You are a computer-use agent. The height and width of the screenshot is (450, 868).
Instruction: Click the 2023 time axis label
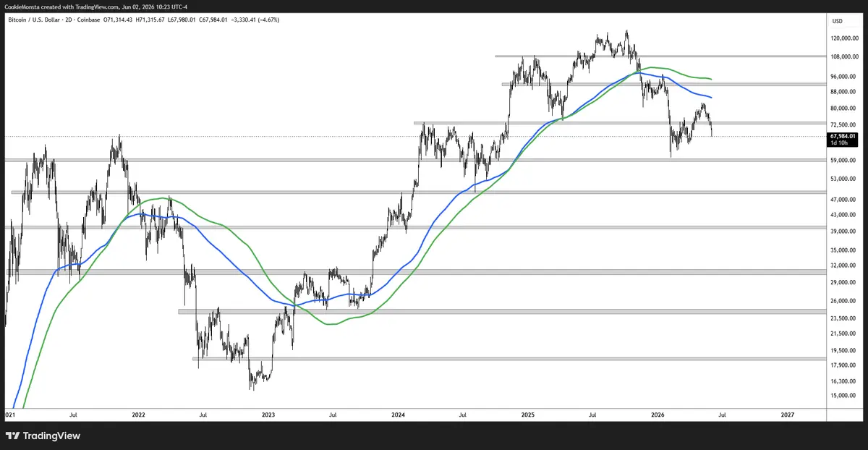tap(268, 415)
